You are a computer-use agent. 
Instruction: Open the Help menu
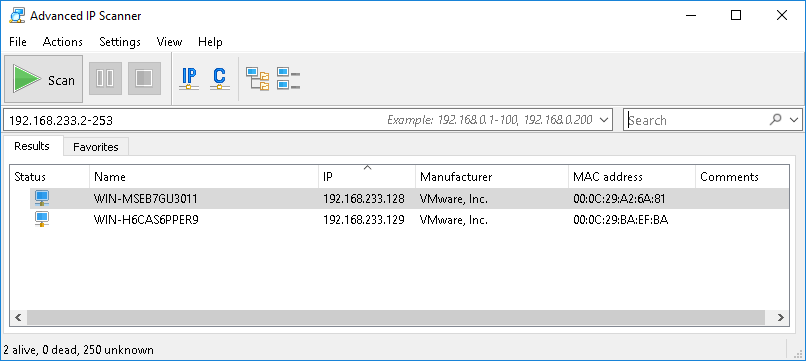tap(210, 42)
